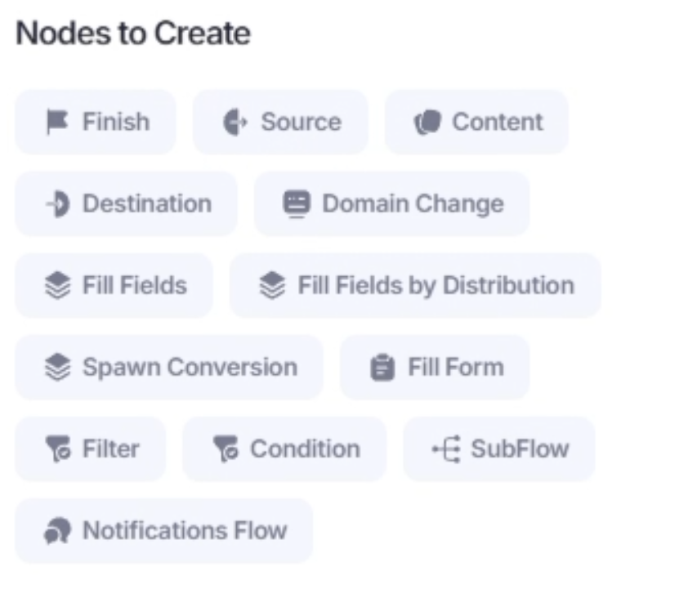Insert a SubFlow node

[498, 449]
